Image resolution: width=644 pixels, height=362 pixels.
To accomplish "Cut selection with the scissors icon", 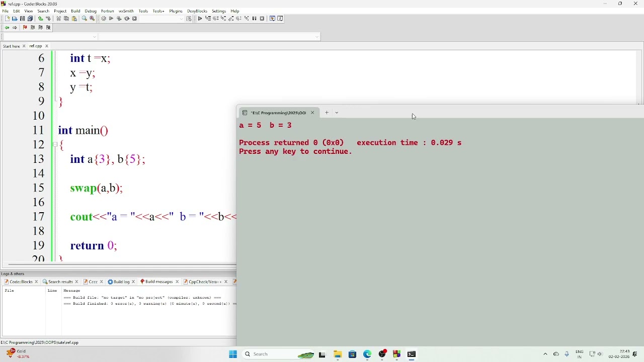I will [58, 19].
